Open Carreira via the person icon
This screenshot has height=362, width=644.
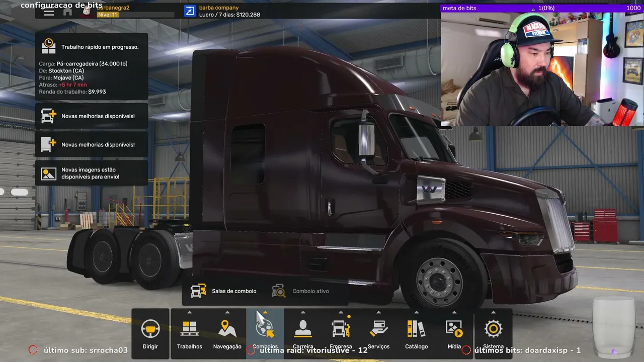[303, 328]
